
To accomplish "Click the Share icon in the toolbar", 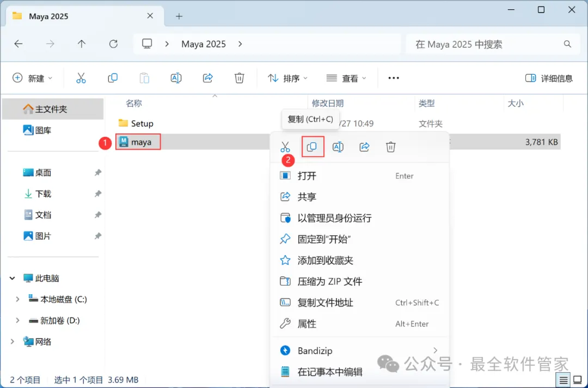I will tap(208, 78).
